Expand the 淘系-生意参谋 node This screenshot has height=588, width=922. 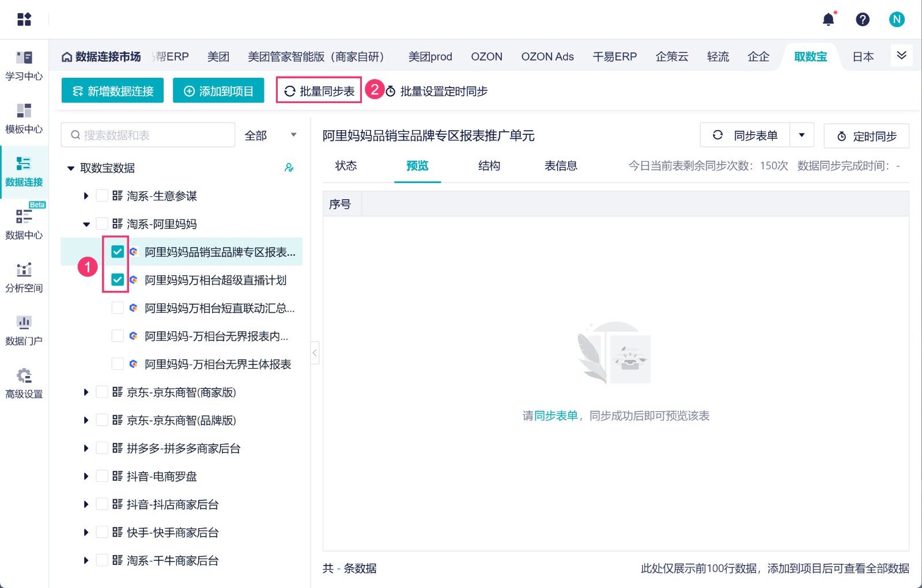(x=86, y=196)
